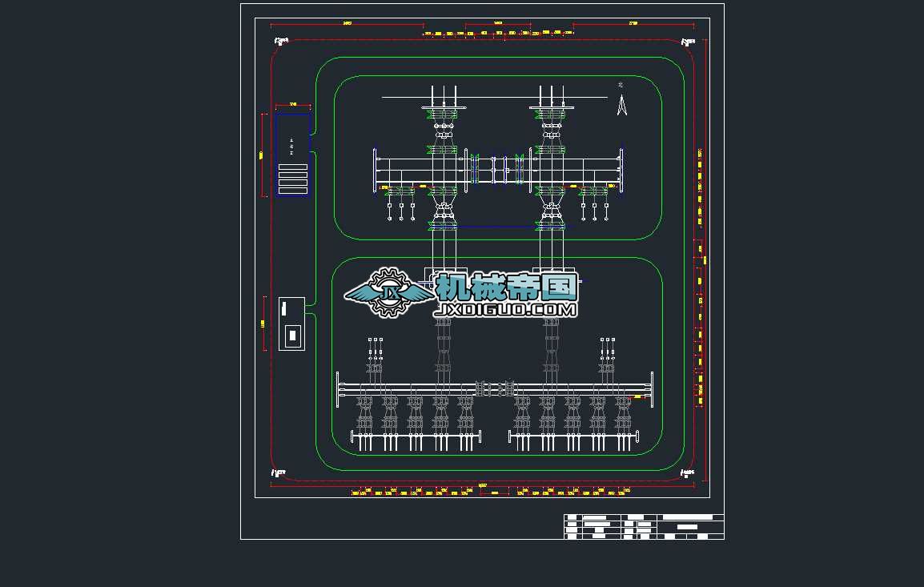The width and height of the screenshot is (924, 587).
Task: Open the stacked panel list inside the blue building
Action: pyautogui.click(x=293, y=175)
